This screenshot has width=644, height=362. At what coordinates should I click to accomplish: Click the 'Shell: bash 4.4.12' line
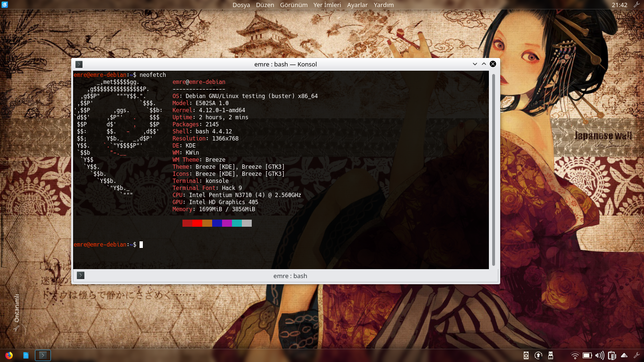(x=202, y=132)
